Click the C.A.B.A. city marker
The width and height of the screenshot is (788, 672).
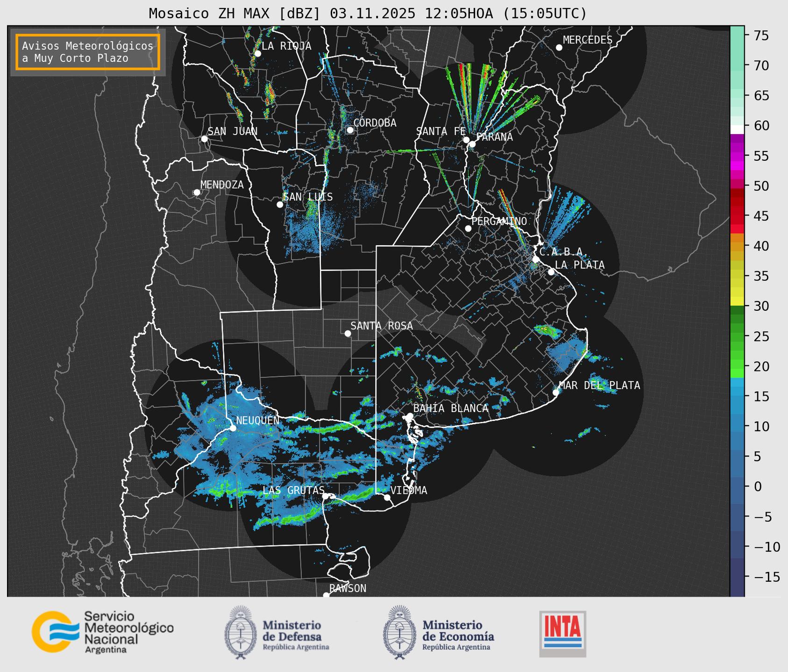coord(536,259)
